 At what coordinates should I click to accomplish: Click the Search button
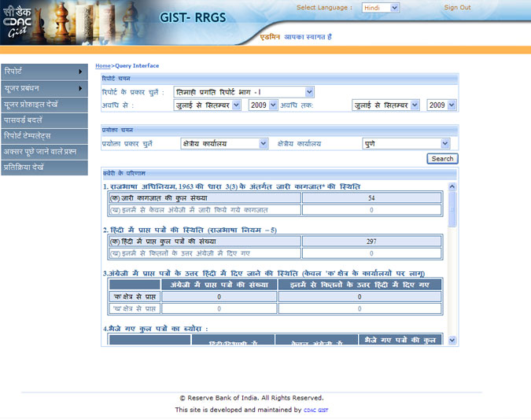click(x=442, y=159)
